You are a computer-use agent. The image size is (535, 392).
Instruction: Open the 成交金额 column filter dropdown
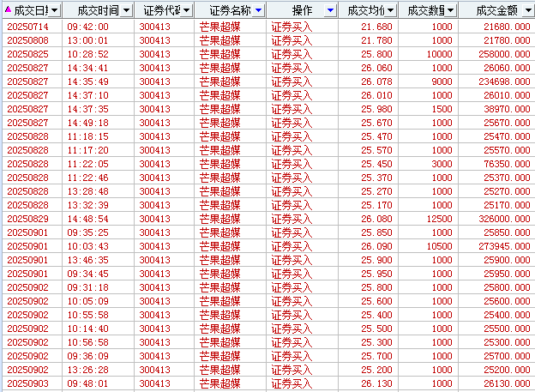click(x=528, y=10)
